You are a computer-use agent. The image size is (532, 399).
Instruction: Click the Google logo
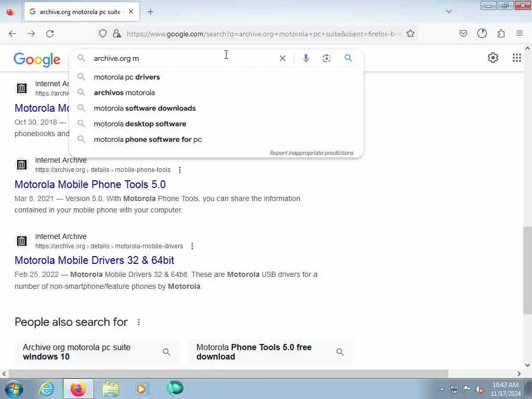[x=37, y=60]
